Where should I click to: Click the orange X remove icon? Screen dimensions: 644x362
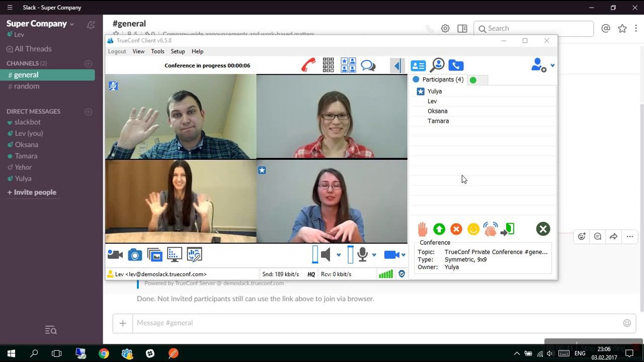click(456, 229)
